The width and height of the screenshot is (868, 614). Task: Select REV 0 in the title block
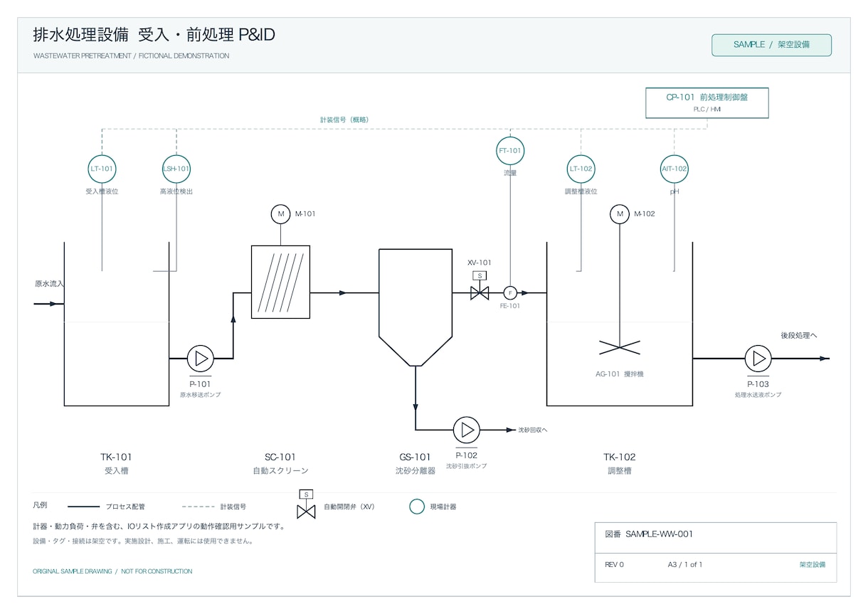614,565
